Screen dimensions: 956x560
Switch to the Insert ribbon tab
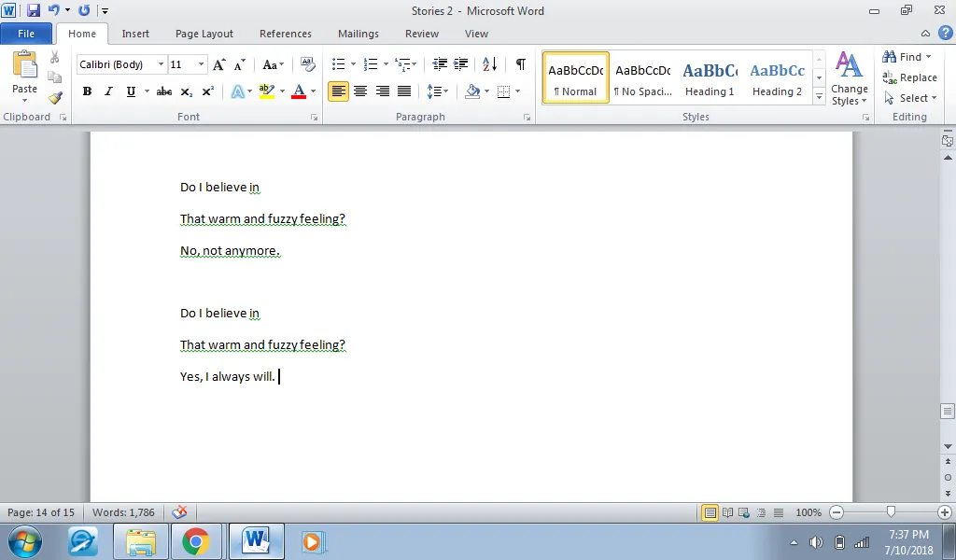click(x=135, y=34)
